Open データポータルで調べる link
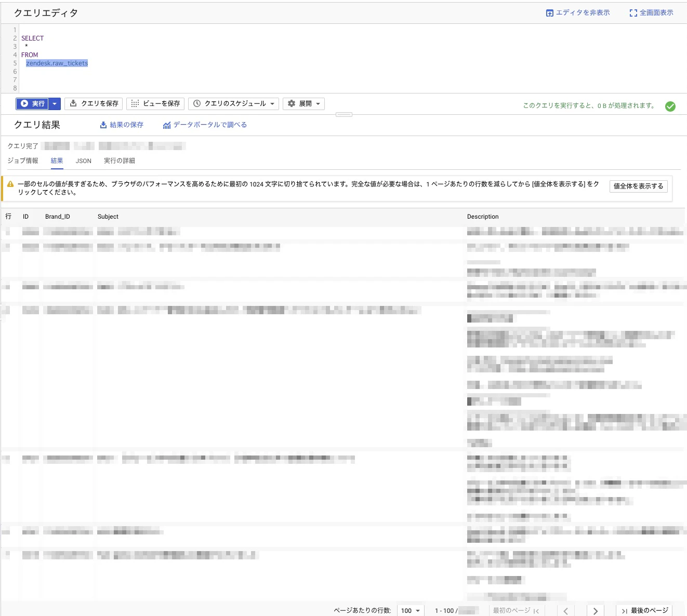This screenshot has height=616, width=687. [x=205, y=125]
